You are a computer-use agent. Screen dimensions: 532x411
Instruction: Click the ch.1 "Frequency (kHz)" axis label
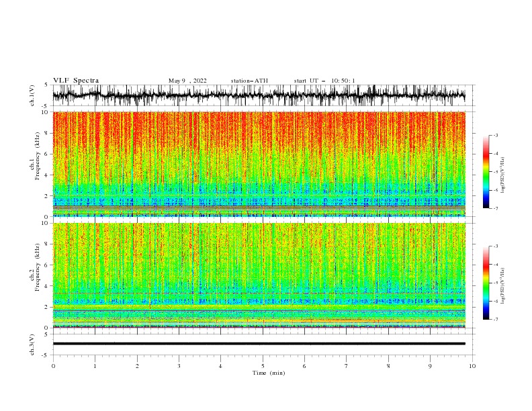point(37,155)
